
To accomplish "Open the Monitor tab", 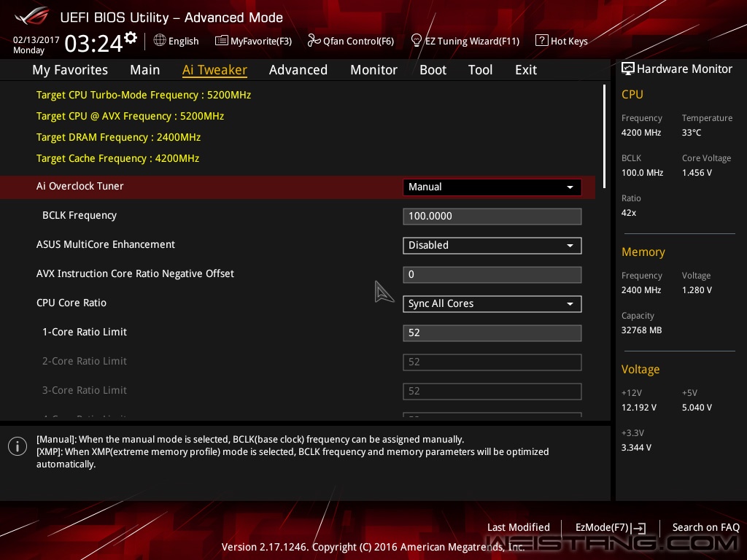I will point(373,70).
